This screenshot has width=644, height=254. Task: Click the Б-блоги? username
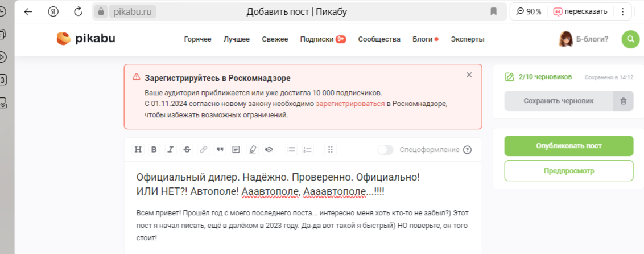tap(592, 39)
